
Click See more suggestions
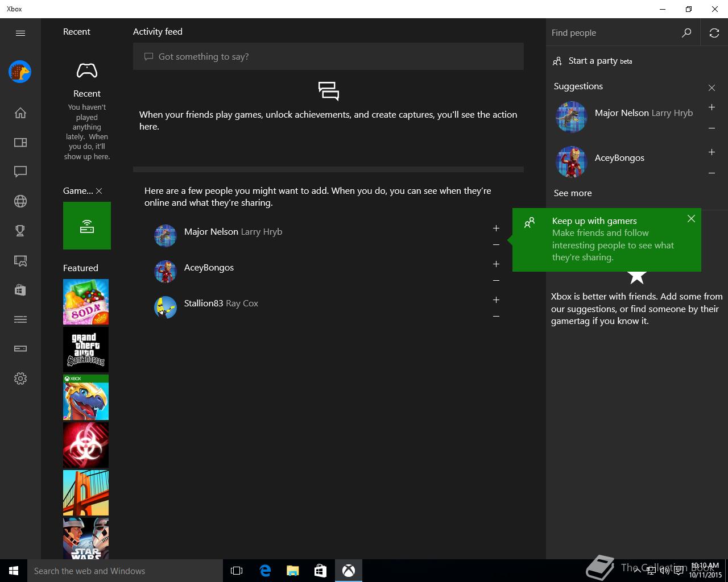point(573,193)
